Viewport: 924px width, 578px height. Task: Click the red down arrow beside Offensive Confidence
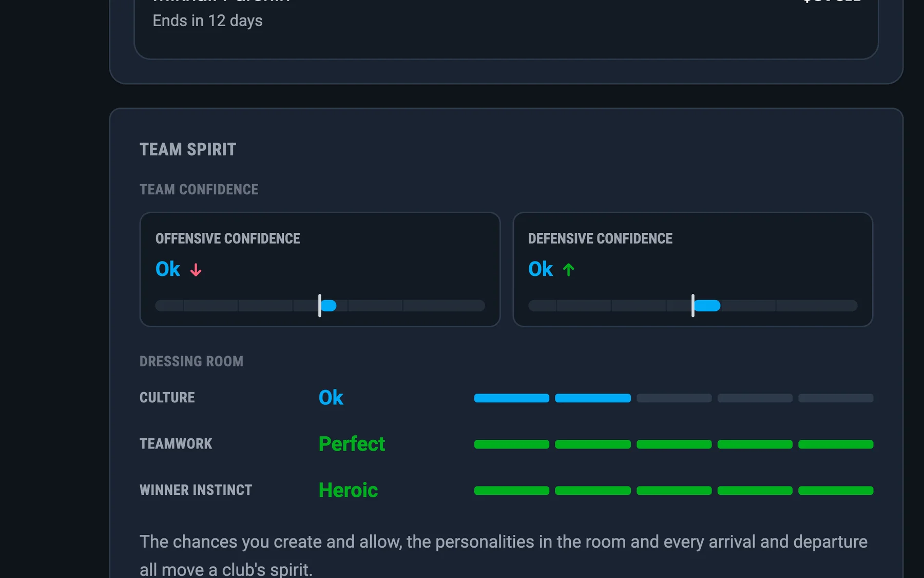point(196,270)
